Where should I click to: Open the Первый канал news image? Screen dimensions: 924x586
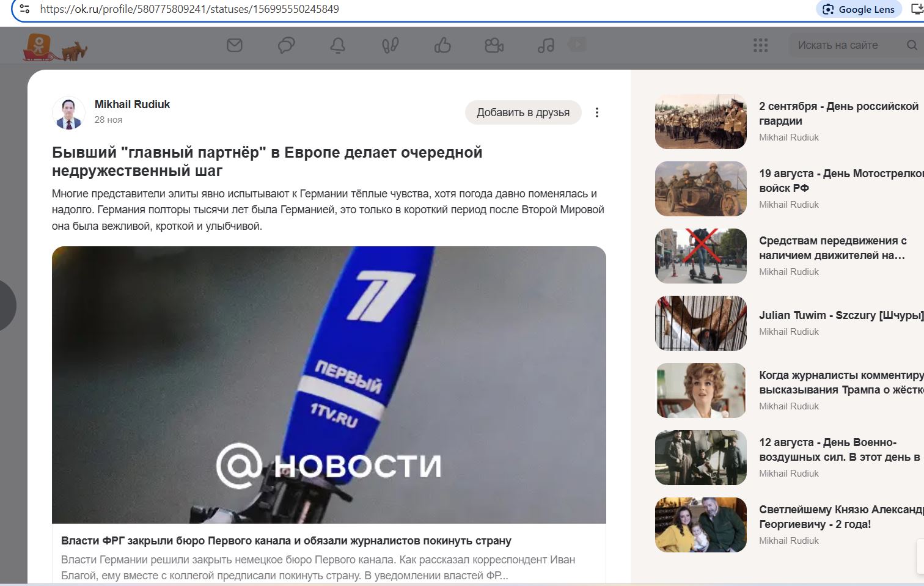coord(329,385)
